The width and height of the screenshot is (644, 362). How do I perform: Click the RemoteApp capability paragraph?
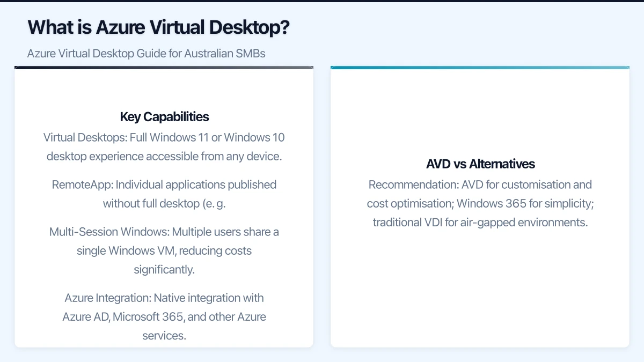(164, 194)
